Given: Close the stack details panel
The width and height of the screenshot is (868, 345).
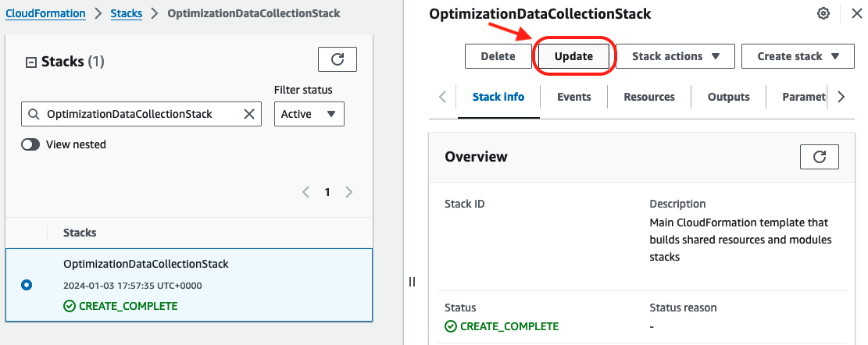Looking at the screenshot, I should [x=855, y=14].
